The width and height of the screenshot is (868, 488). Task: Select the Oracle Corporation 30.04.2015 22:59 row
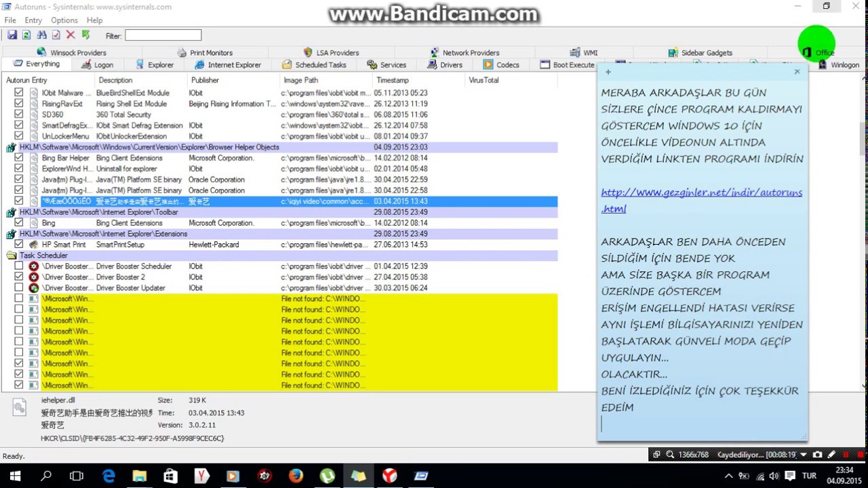pyautogui.click(x=280, y=180)
